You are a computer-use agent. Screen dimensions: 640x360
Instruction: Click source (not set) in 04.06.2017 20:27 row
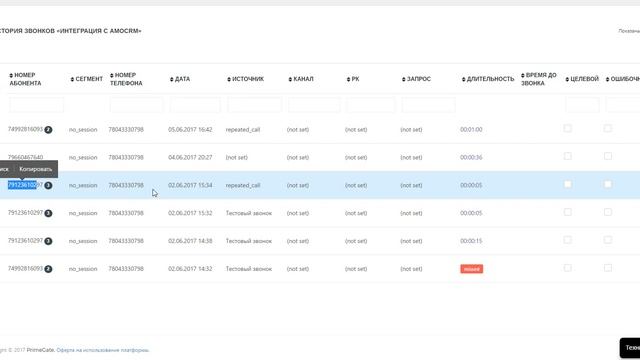(x=237, y=158)
